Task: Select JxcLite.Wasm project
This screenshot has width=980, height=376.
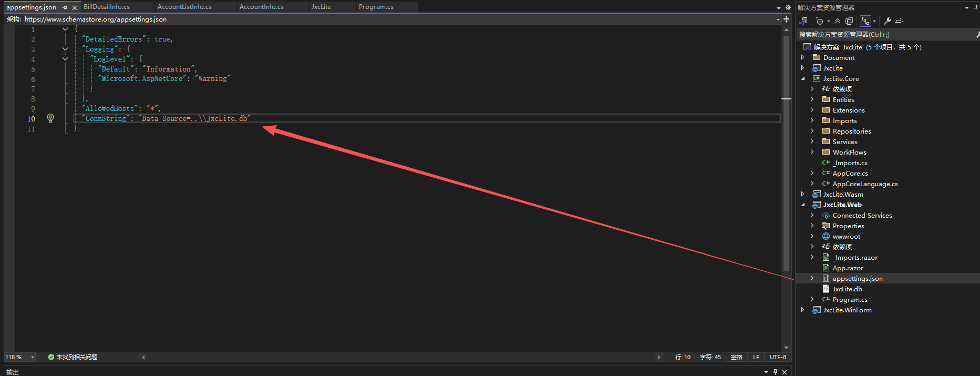Action: tap(843, 194)
